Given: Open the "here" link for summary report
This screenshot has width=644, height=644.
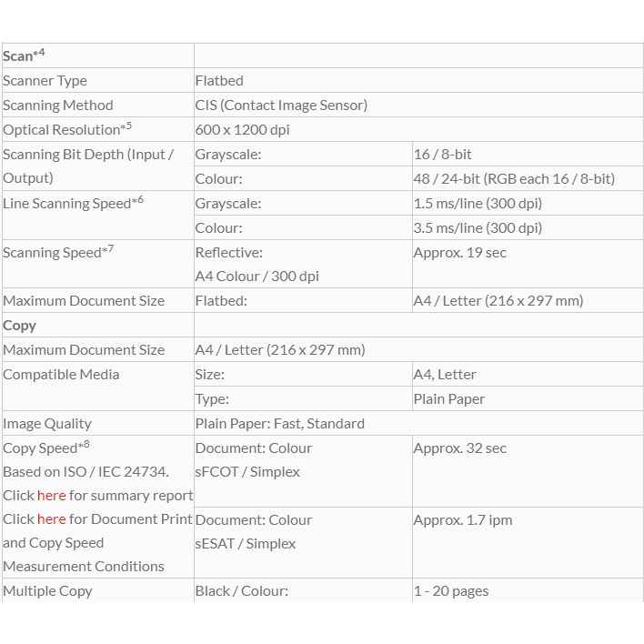Looking at the screenshot, I should 51,496.
